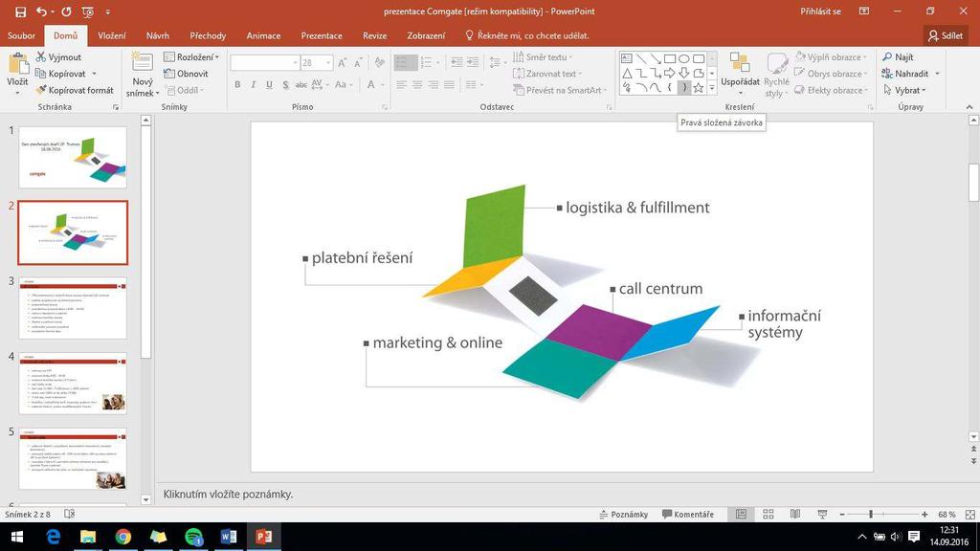Start slideshow from beginning in title bar
This screenshot has height=551, width=980.
point(87,11)
